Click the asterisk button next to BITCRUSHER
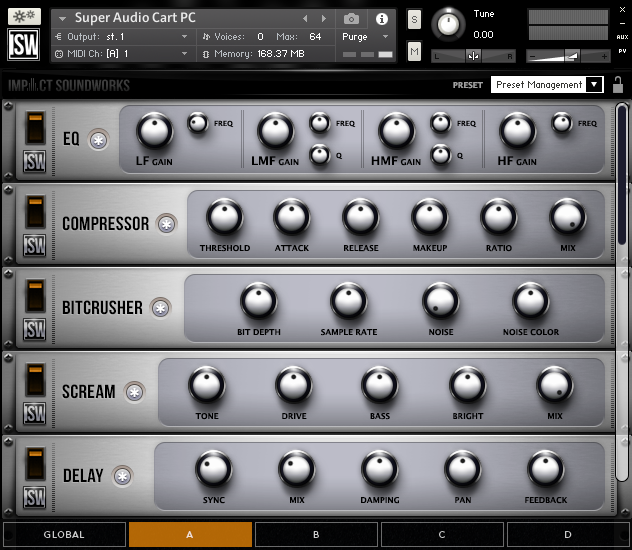The height and width of the screenshot is (550, 632). coord(160,308)
